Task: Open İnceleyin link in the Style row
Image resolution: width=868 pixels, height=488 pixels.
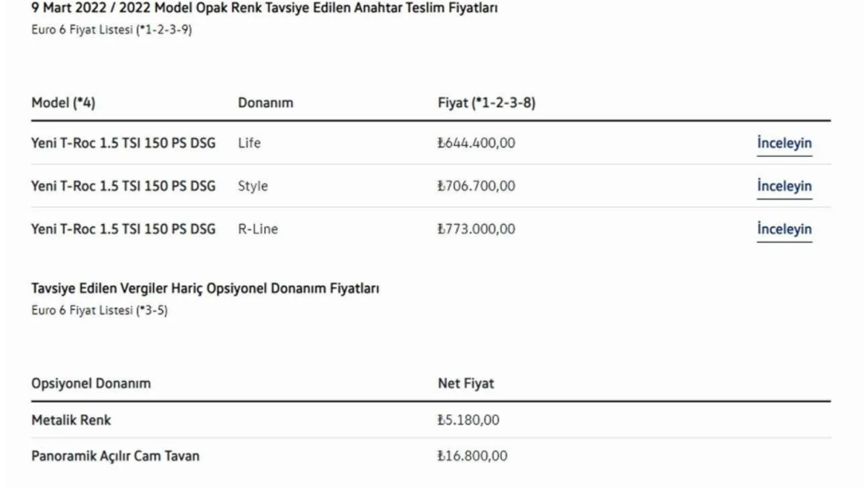Action: 784,187
